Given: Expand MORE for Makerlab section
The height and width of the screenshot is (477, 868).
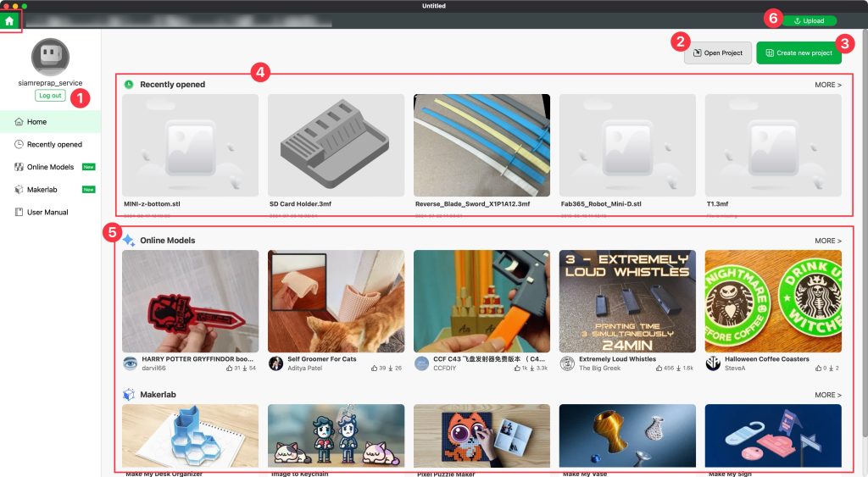Looking at the screenshot, I should (x=827, y=395).
